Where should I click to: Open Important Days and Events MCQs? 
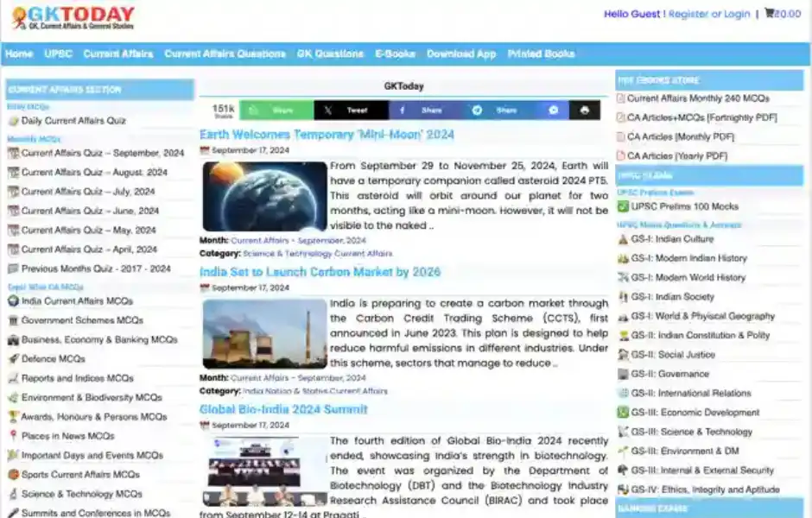point(92,455)
